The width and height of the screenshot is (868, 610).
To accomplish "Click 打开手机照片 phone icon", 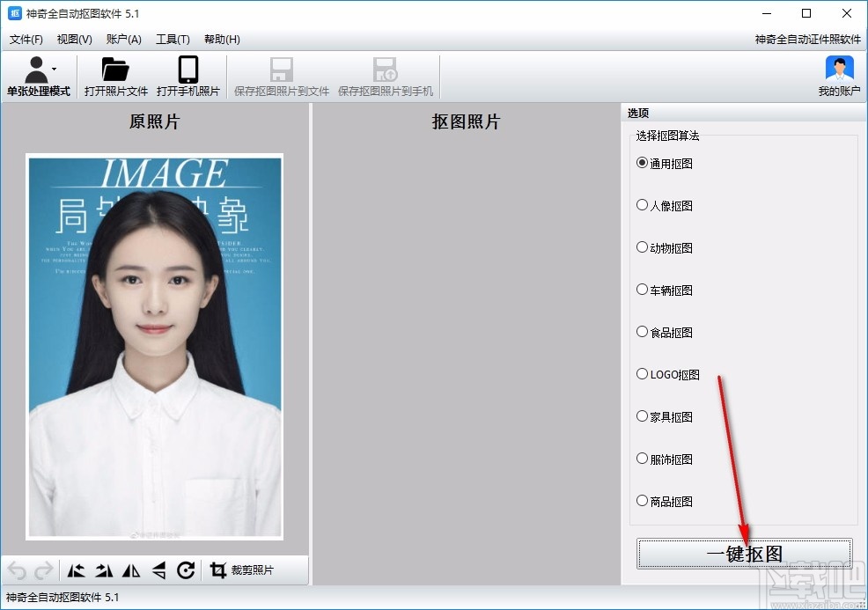I will point(188,70).
